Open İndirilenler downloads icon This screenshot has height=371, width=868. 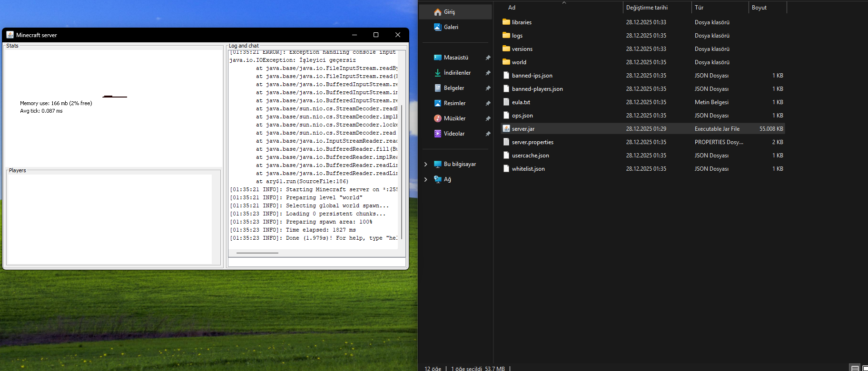(x=437, y=73)
